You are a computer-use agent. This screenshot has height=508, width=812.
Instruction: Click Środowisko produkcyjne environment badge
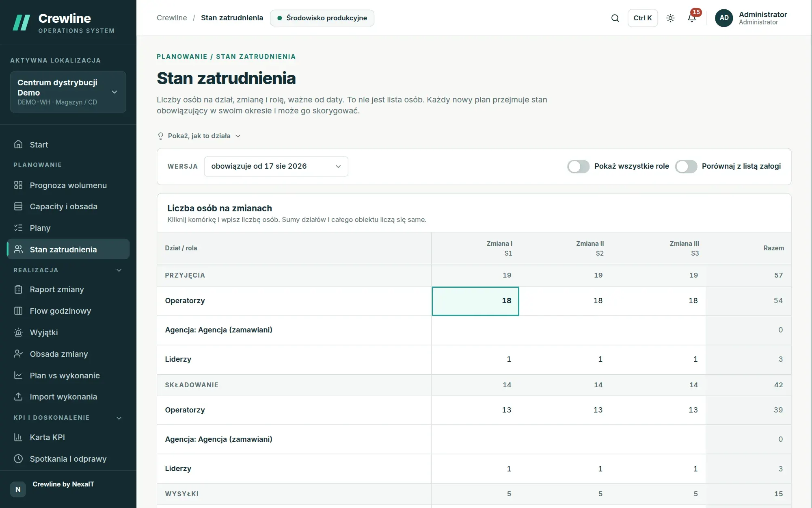pyautogui.click(x=322, y=18)
